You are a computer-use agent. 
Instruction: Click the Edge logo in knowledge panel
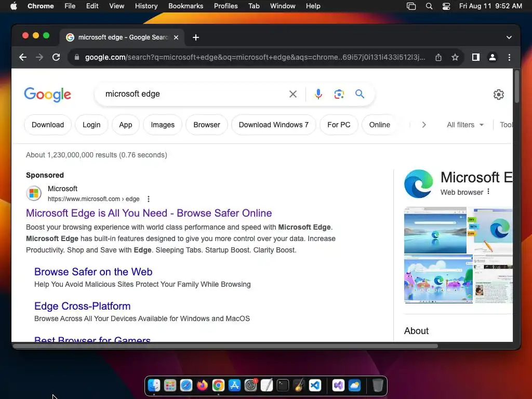[x=419, y=183]
